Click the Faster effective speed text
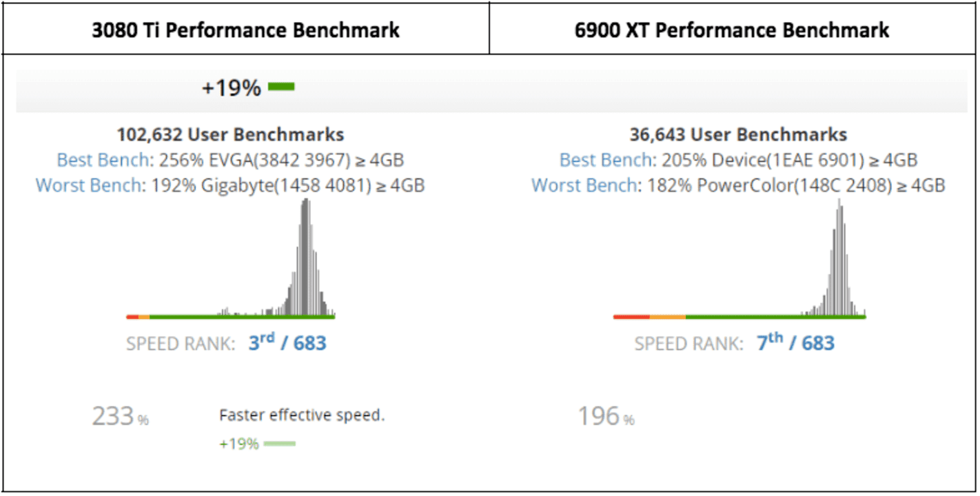The image size is (980, 496). (x=302, y=415)
